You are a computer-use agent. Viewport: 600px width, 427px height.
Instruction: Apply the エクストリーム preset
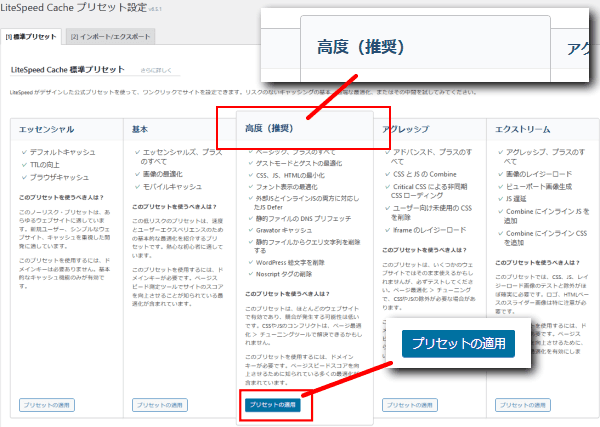point(523,405)
